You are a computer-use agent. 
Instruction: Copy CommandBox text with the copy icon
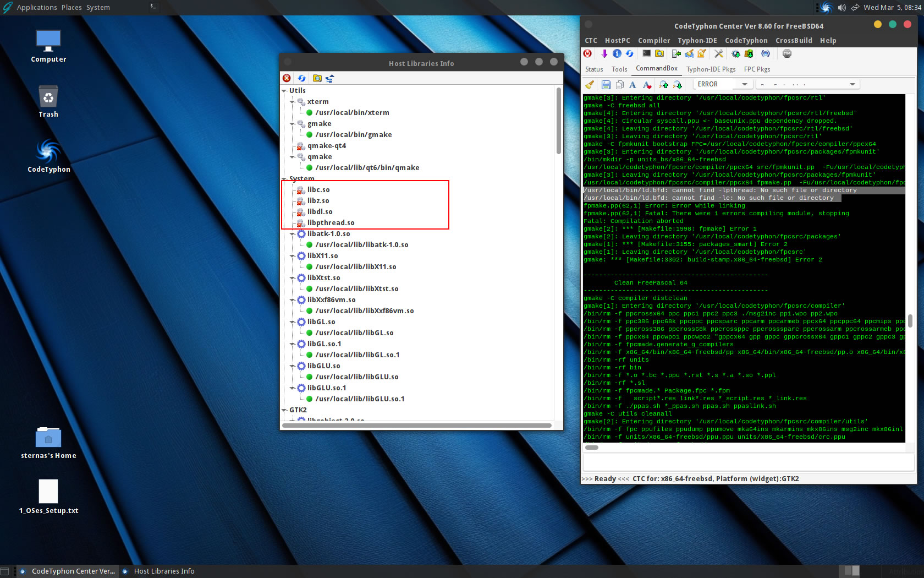tap(620, 84)
